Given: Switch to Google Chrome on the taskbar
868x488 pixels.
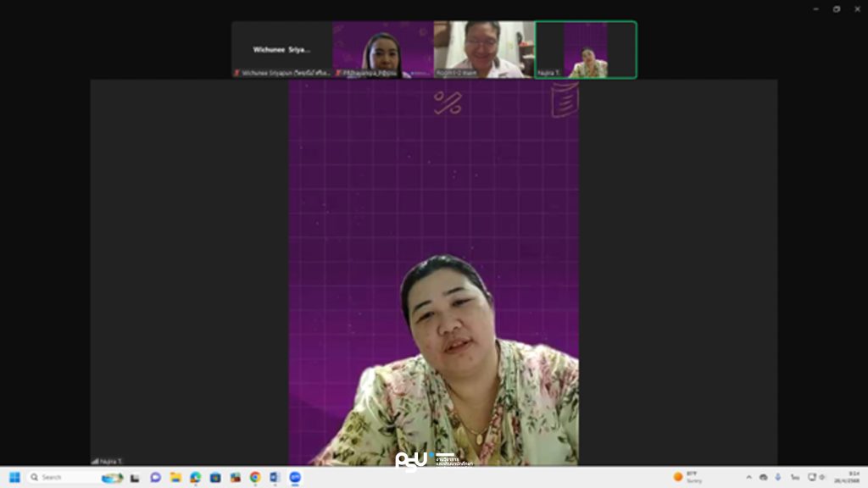Looking at the screenshot, I should (255, 477).
